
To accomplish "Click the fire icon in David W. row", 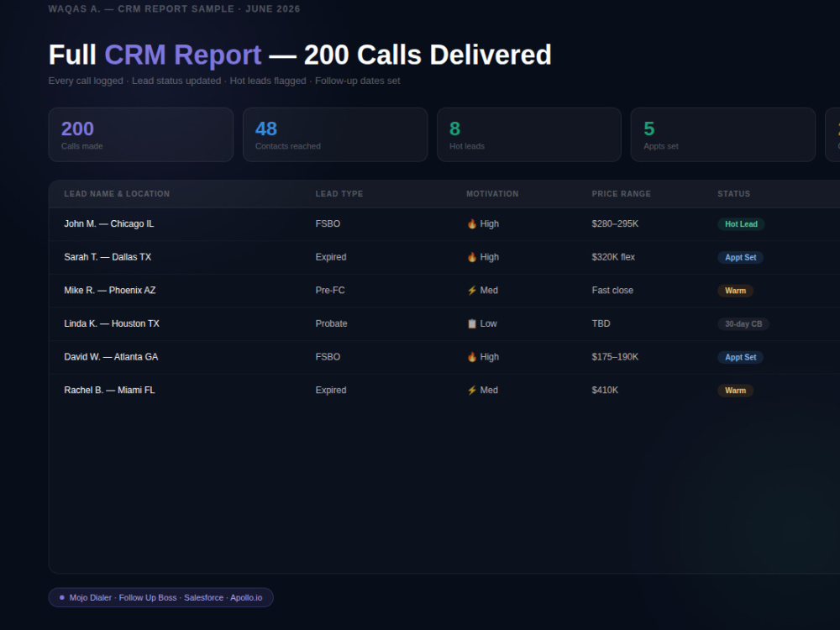I will point(472,357).
